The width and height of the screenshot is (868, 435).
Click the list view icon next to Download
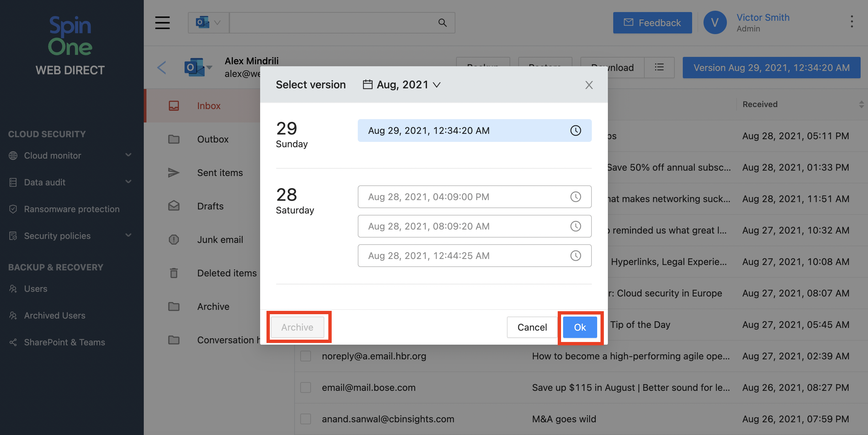[x=659, y=68]
